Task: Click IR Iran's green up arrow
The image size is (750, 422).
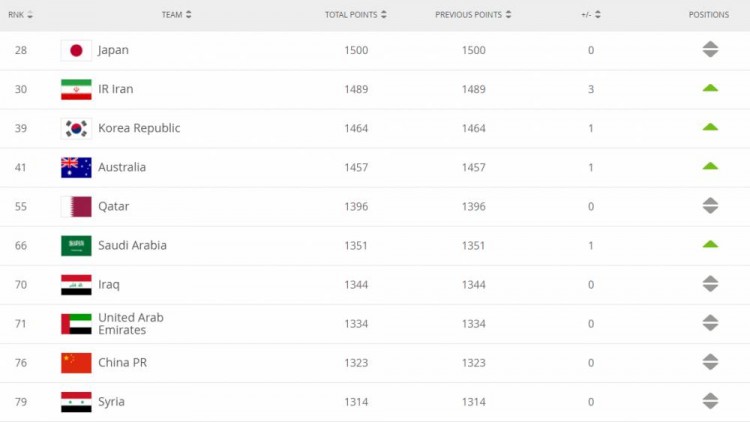Action: click(710, 88)
